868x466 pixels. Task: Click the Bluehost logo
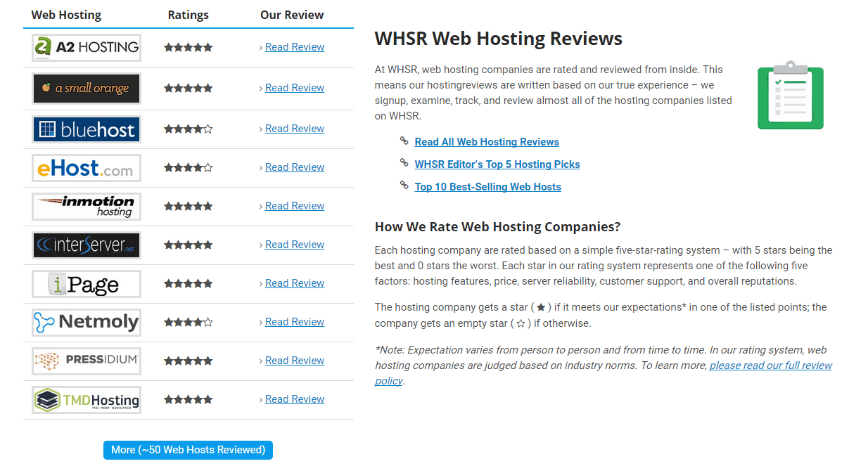pos(87,129)
